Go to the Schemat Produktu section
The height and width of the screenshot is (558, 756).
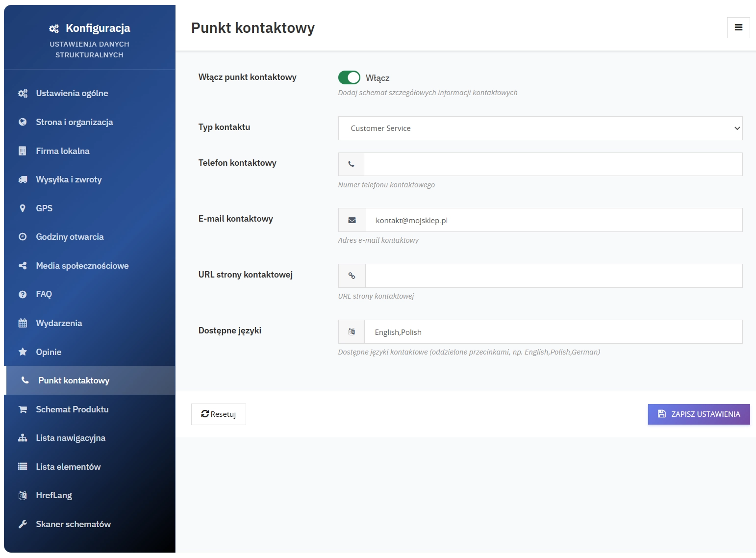(72, 409)
